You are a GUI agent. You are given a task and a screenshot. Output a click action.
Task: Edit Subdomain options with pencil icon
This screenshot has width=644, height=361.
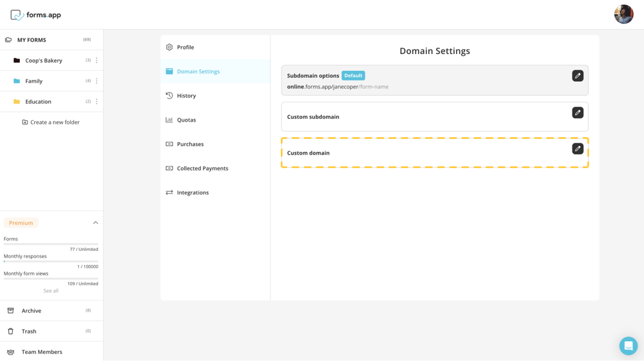578,76
